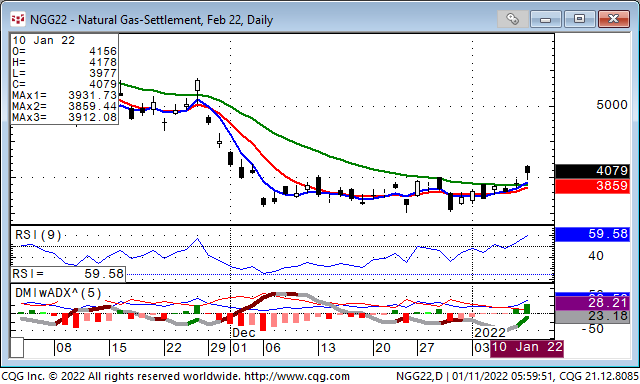Click the 20 date on time axis
640x384 pixels.
tap(383, 348)
